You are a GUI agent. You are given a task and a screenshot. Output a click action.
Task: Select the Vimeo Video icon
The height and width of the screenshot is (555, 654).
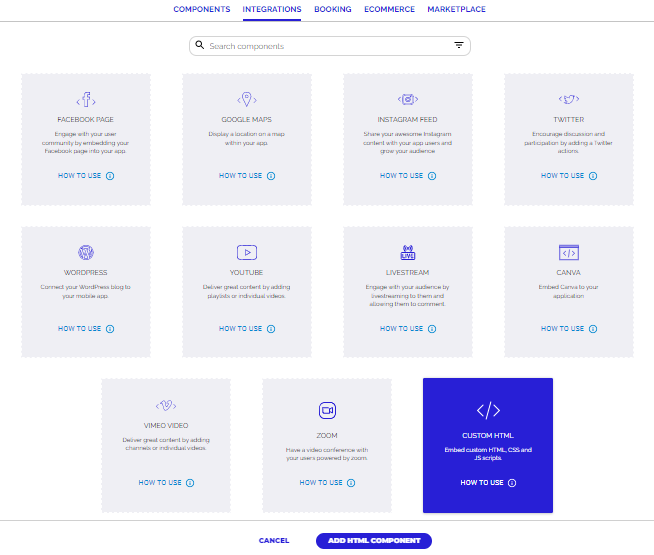pyautogui.click(x=166, y=405)
